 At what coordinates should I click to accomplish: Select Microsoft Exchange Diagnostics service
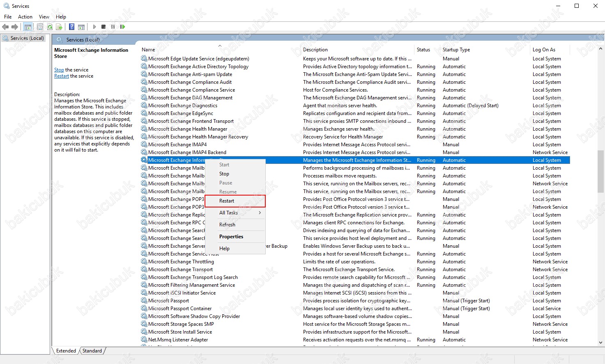coord(355,106)
